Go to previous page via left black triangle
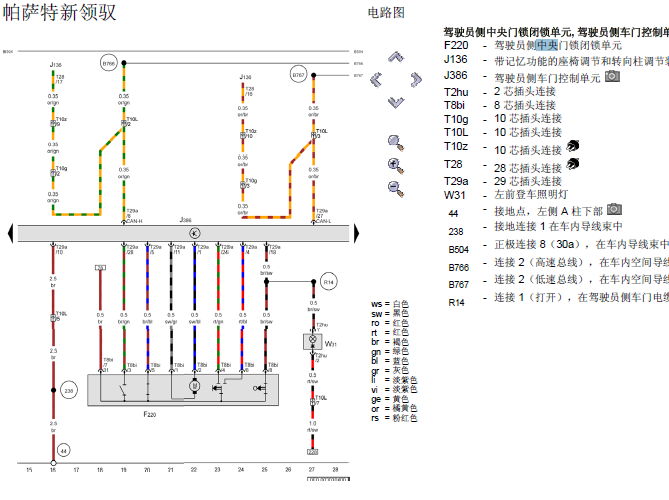 (x=11, y=233)
